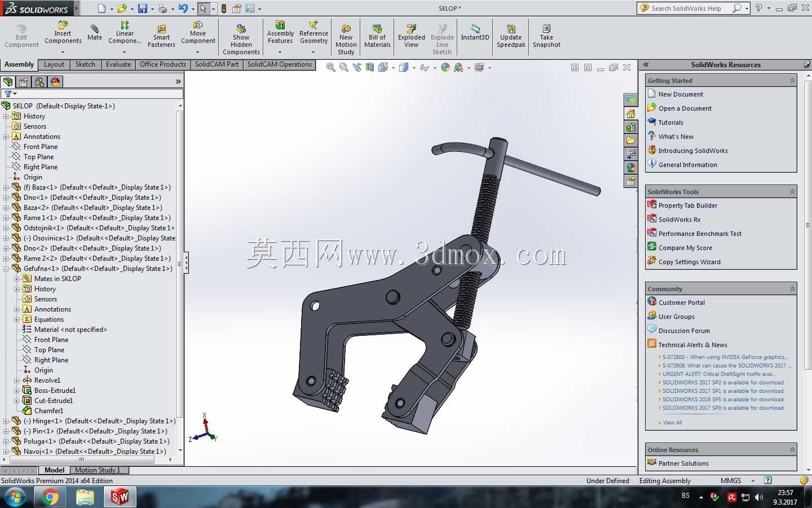
Task: Collapse the SolidWorks Tools section
Action: 792,192
